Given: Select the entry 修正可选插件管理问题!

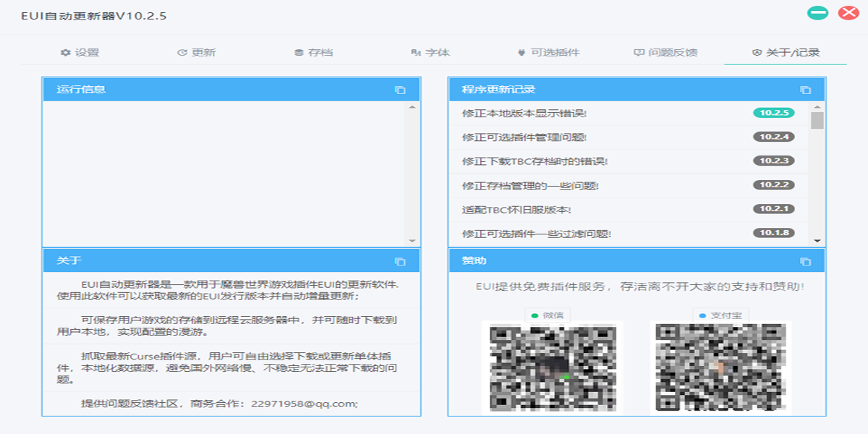Looking at the screenshot, I should pyautogui.click(x=524, y=137).
